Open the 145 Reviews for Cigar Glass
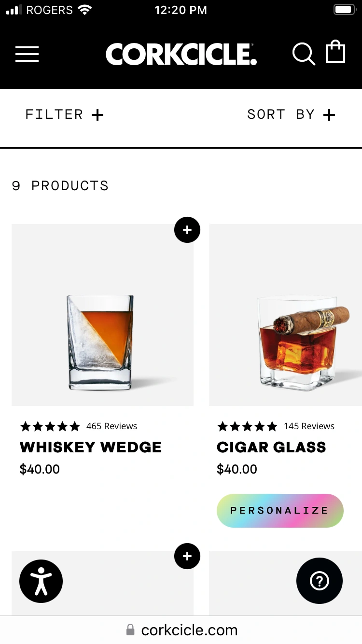This screenshot has height=644, width=362. click(x=309, y=426)
